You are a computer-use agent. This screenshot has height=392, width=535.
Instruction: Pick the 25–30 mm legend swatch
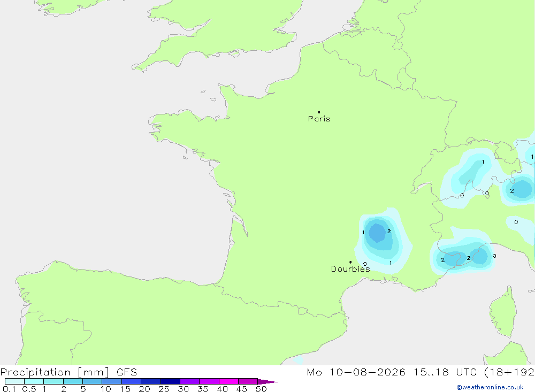170,381
